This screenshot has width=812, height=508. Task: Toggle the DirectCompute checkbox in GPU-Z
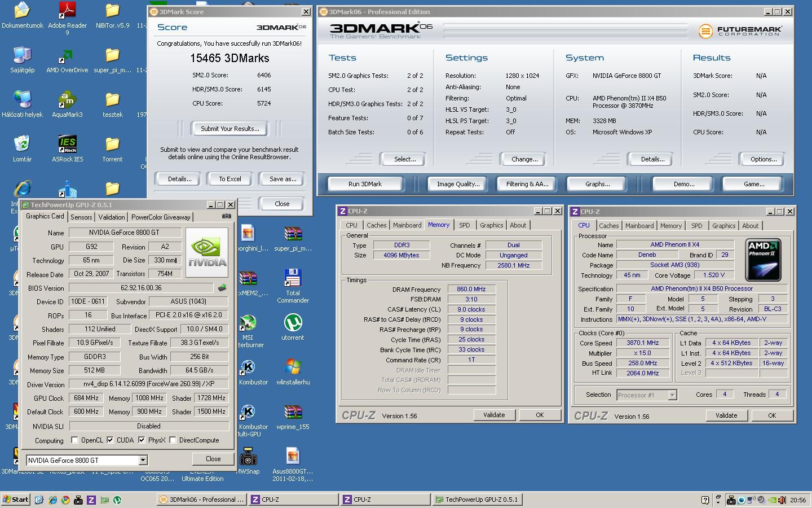173,440
